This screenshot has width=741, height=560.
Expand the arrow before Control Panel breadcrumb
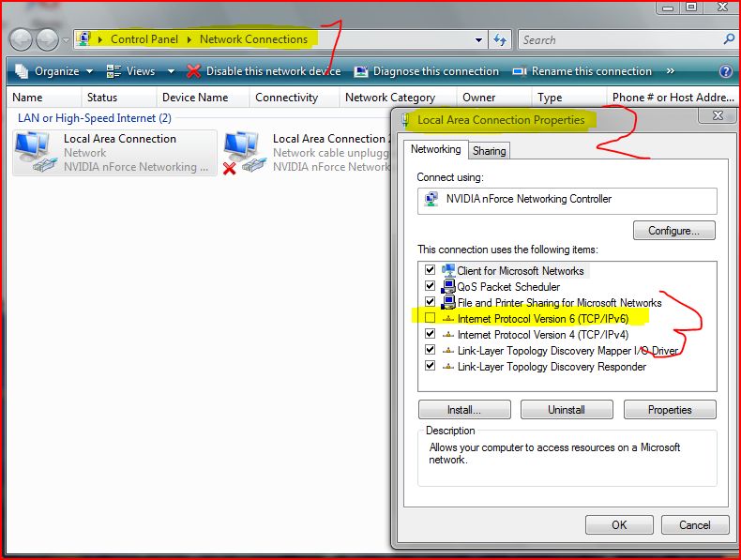pyautogui.click(x=100, y=39)
